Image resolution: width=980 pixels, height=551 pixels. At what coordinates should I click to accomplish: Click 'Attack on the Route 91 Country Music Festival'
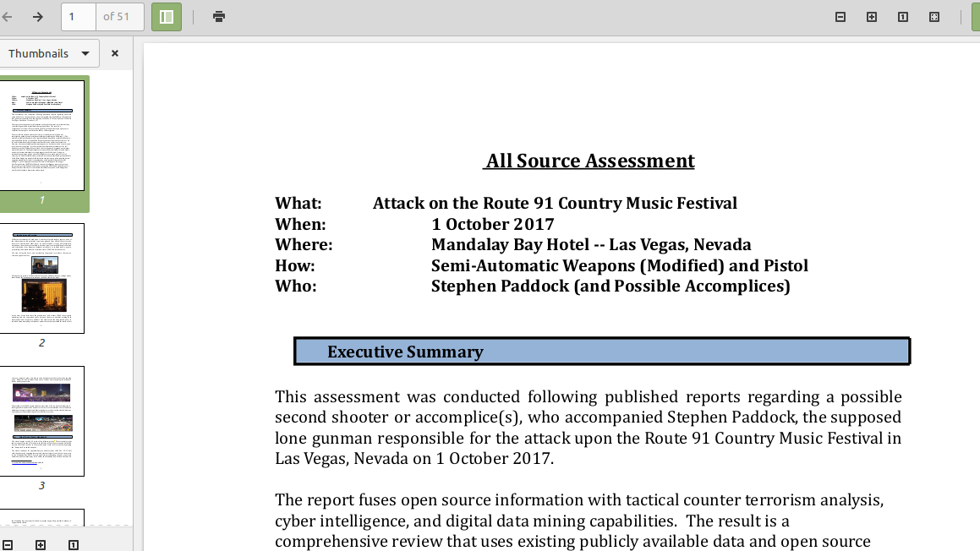[555, 203]
